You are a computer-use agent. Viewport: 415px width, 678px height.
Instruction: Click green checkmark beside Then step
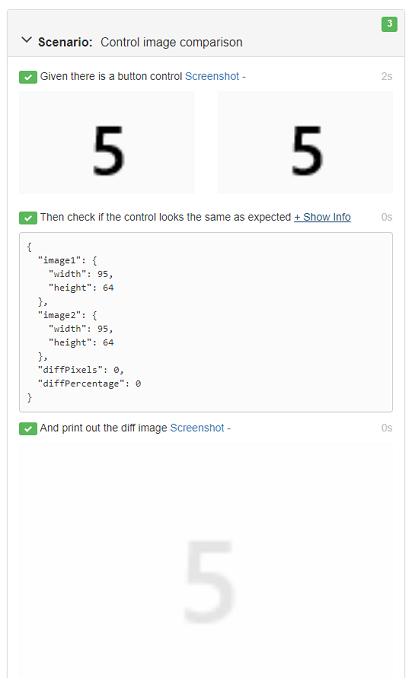(x=28, y=218)
